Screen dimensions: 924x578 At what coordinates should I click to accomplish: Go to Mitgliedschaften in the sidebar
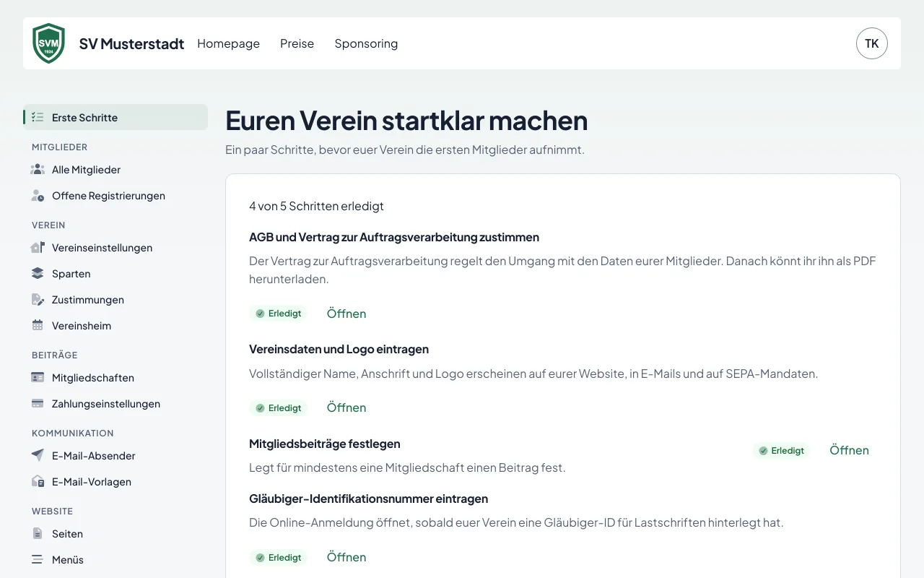pos(115,377)
